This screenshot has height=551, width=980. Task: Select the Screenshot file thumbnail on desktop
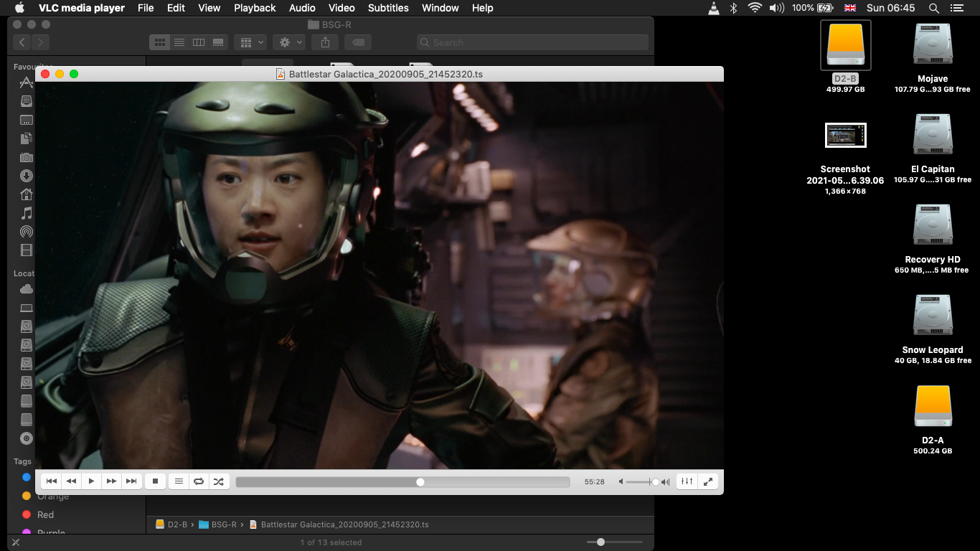(845, 135)
